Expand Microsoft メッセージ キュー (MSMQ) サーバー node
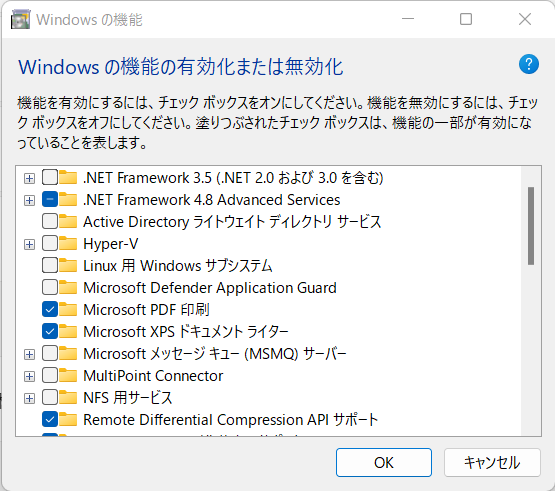 [x=29, y=354]
